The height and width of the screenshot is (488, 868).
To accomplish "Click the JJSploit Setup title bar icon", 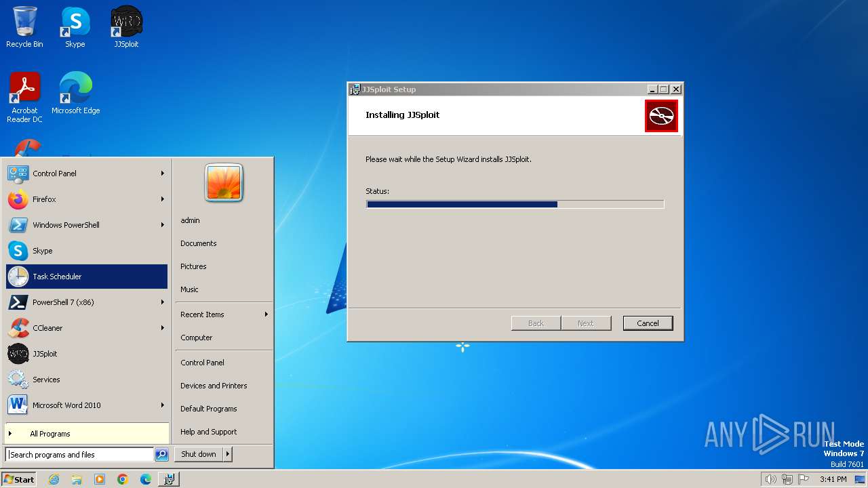I will coord(355,89).
